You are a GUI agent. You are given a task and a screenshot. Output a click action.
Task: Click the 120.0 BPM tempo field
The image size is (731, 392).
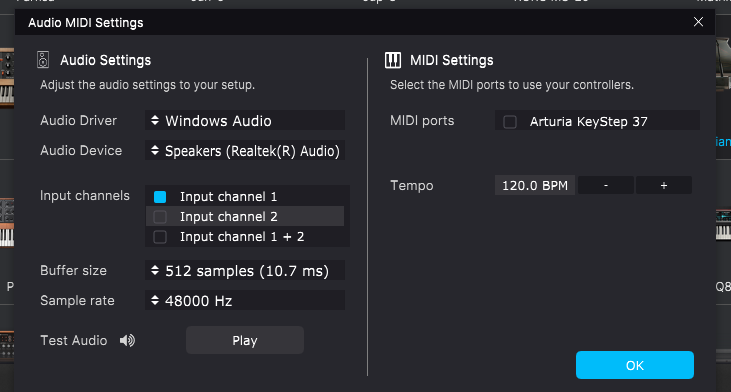535,186
